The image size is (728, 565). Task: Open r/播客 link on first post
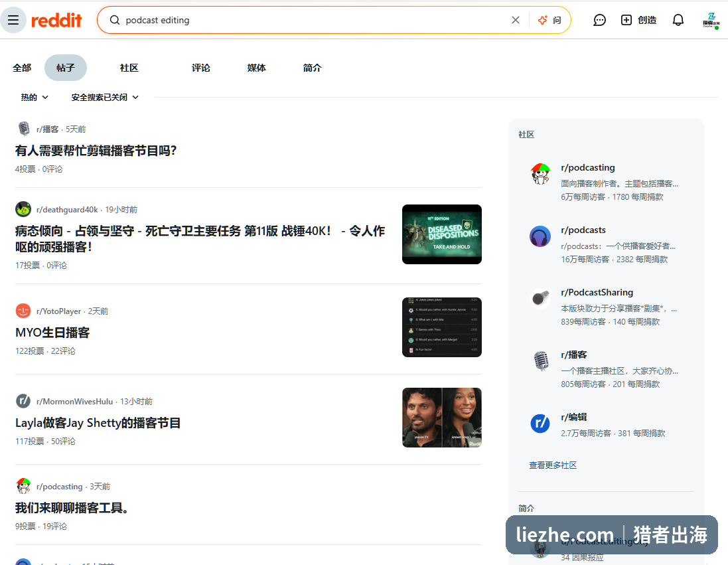[47, 129]
